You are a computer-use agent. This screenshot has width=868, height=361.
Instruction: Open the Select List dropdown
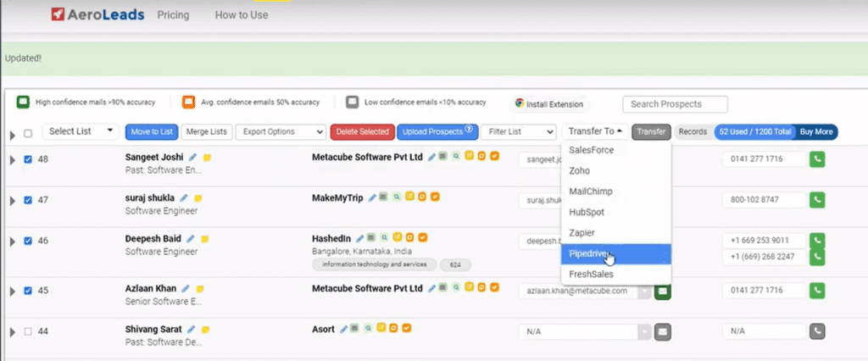click(81, 131)
